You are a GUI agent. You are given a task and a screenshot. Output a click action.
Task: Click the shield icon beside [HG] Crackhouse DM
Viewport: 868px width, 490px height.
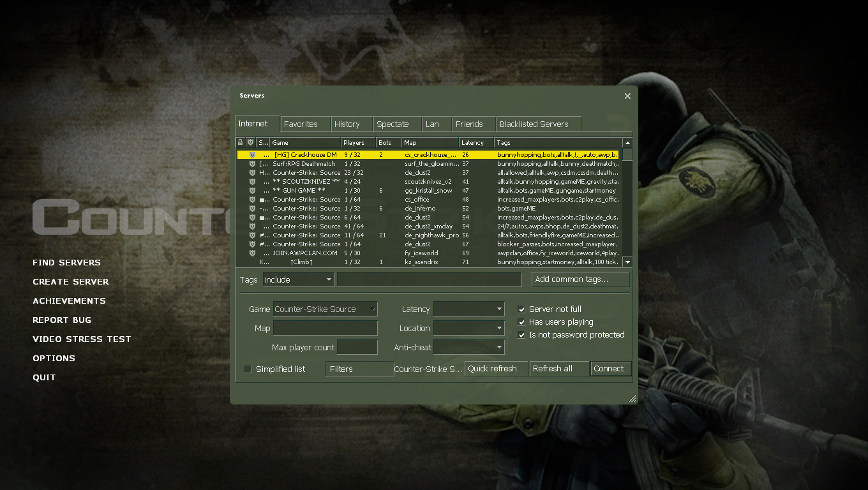tap(251, 154)
